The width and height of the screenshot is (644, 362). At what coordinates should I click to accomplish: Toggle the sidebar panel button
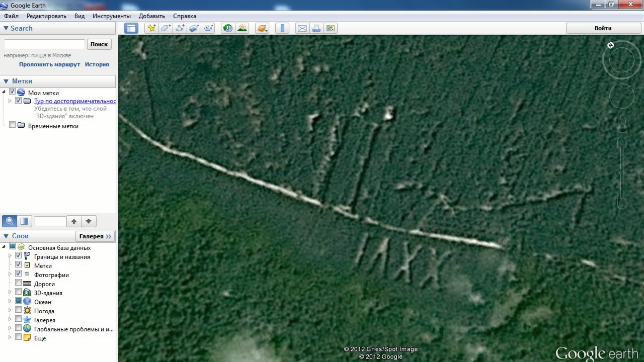131,28
